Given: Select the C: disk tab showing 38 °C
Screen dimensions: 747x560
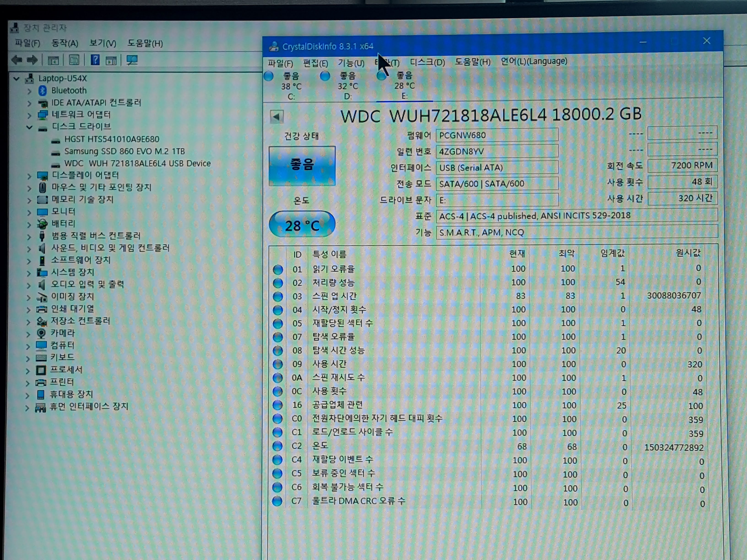Looking at the screenshot, I should click(x=291, y=86).
